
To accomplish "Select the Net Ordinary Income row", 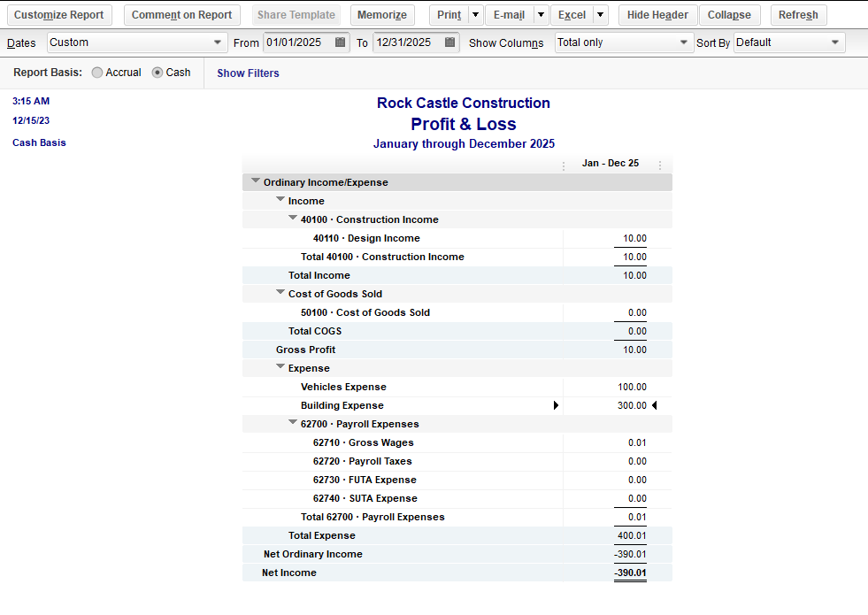I will [x=457, y=554].
